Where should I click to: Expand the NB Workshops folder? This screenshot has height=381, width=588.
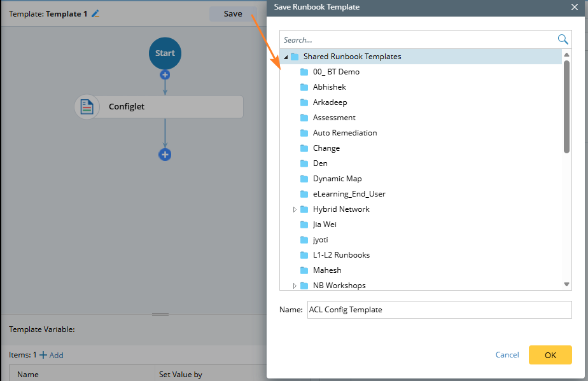pos(295,286)
